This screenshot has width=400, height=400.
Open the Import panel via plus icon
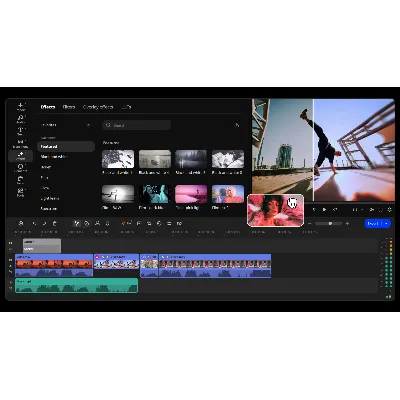click(20, 106)
